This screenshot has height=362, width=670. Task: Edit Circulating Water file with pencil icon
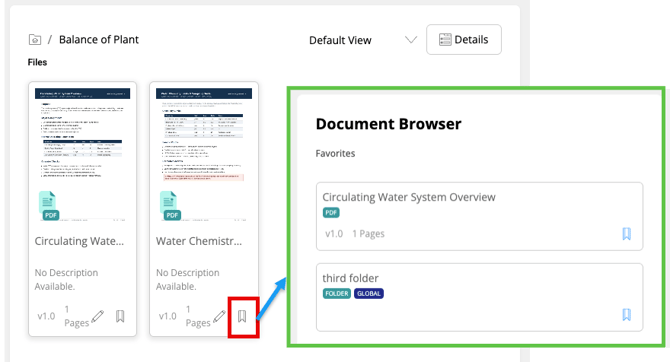point(98,316)
